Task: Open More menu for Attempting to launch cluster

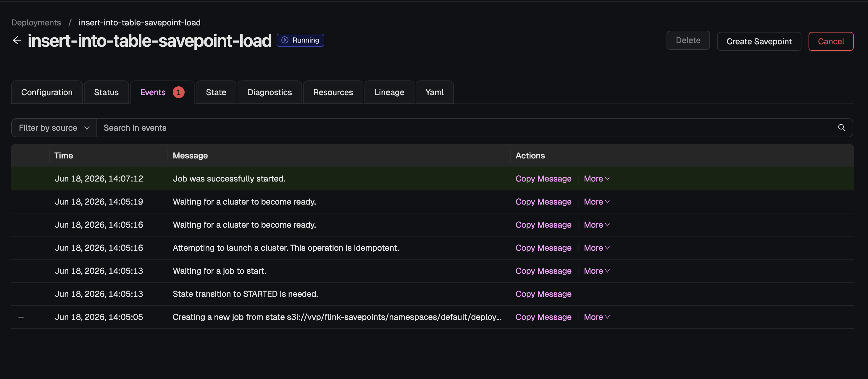Action: [597, 248]
